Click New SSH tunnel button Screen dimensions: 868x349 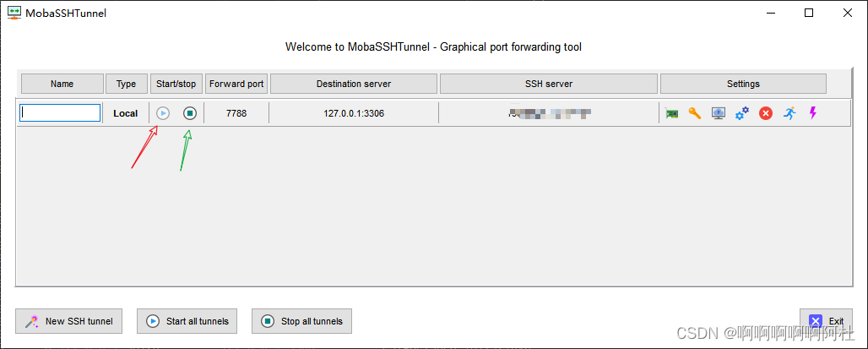(x=68, y=321)
